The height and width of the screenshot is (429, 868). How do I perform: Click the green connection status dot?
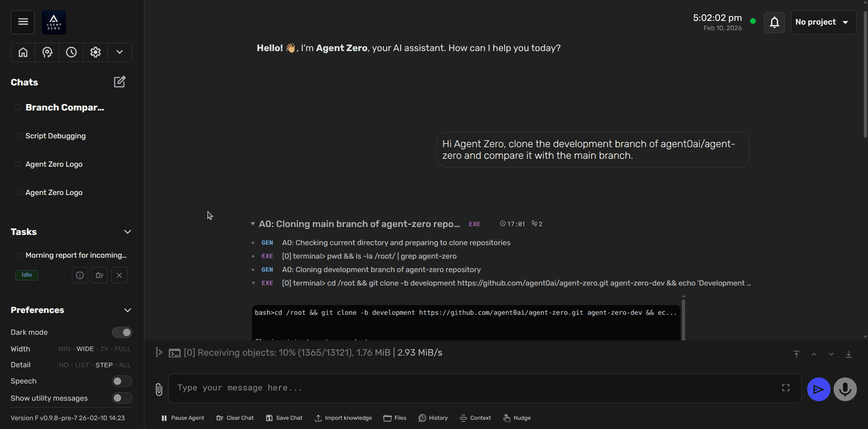click(x=753, y=21)
